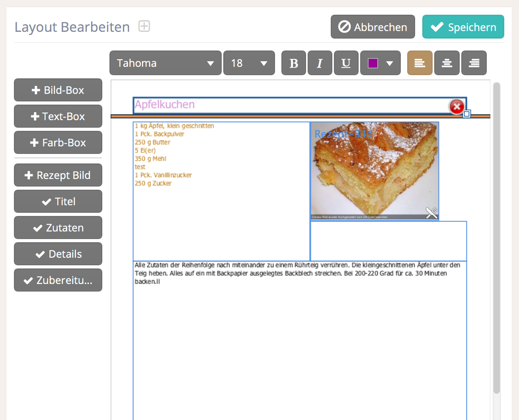The width and height of the screenshot is (519, 420).
Task: Add a new Bild-Box
Action: point(58,90)
